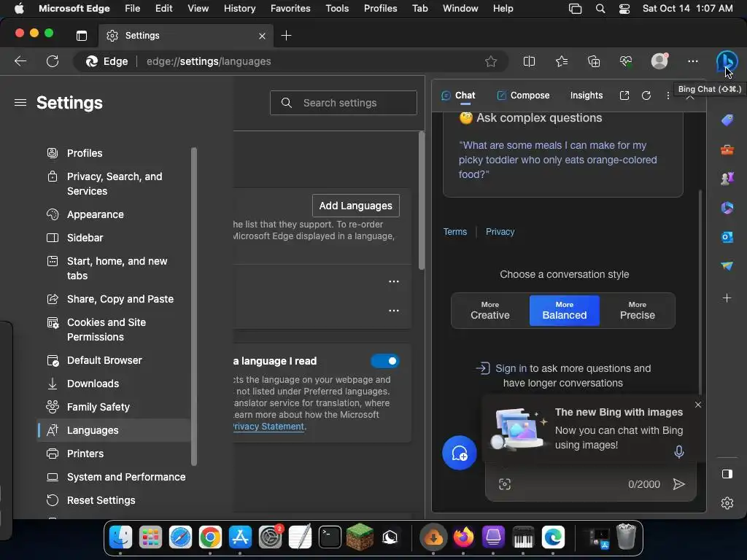747x560 pixels.
Task: Start a new topic chat button
Action: point(460,453)
